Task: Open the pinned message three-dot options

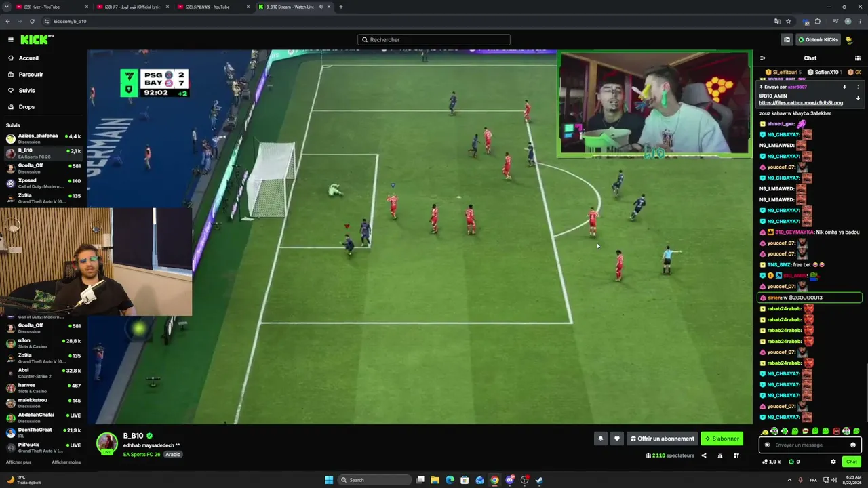Action: (x=858, y=87)
